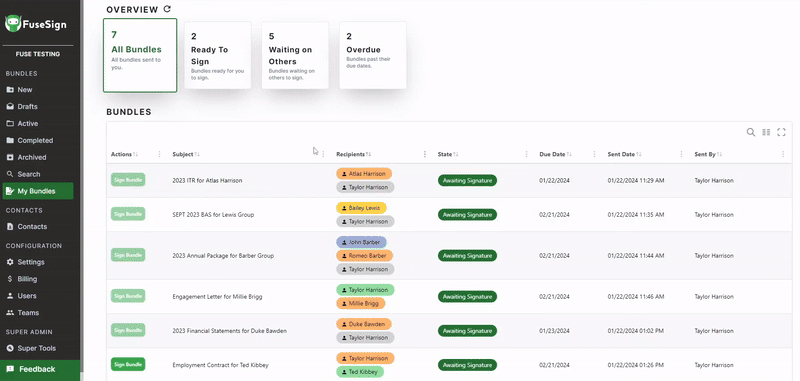Sign the 2023 ITR for Atlas Harrison bundle

(x=128, y=180)
